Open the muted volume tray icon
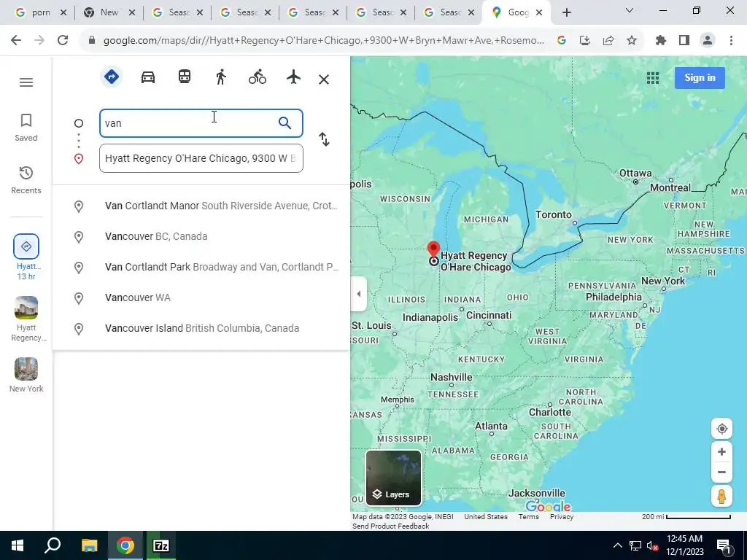The height and width of the screenshot is (560, 747). [653, 545]
